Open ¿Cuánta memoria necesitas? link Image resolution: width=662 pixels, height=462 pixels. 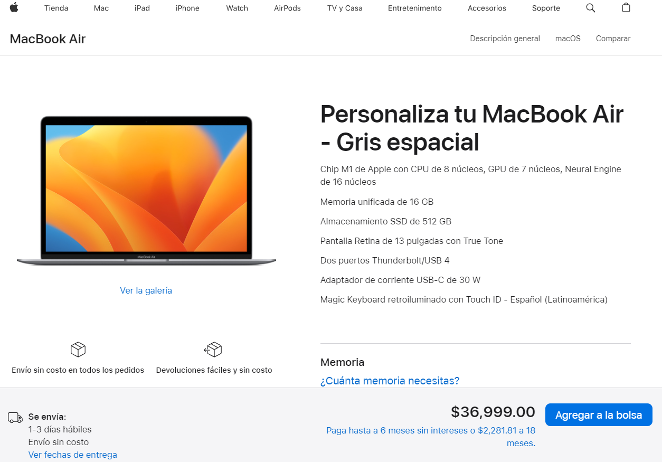pyautogui.click(x=390, y=380)
